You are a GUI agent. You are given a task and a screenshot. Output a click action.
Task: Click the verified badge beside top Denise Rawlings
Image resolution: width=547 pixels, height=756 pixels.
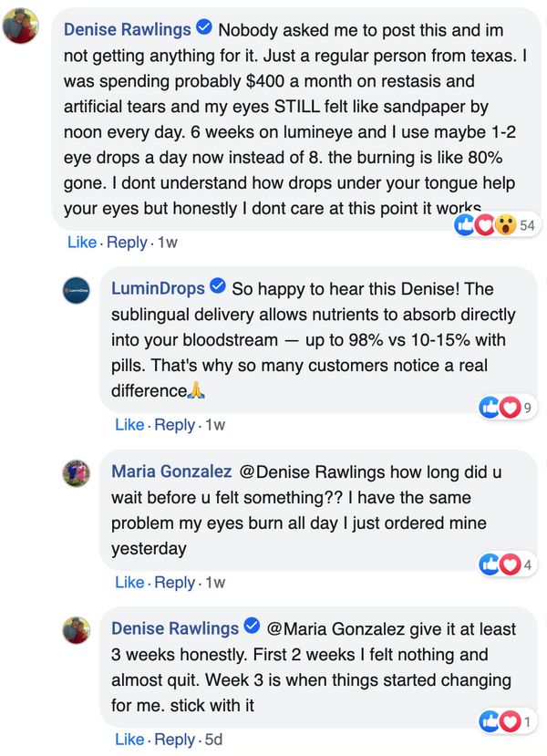click(x=204, y=27)
